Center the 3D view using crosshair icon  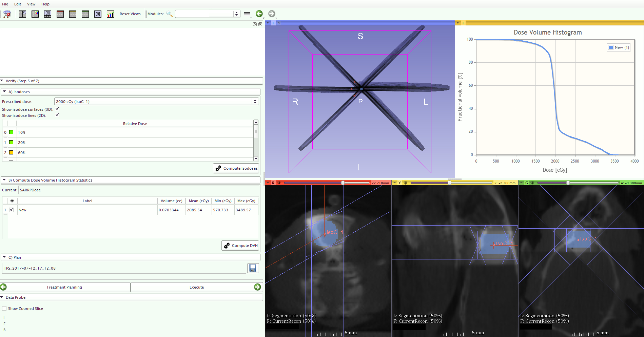click(x=279, y=23)
